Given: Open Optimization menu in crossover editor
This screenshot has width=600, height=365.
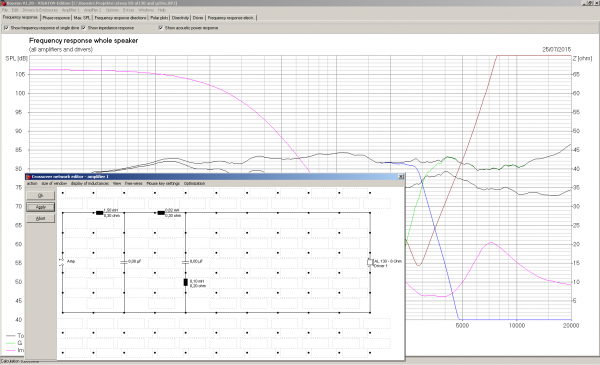Looking at the screenshot, I should click(x=194, y=184).
